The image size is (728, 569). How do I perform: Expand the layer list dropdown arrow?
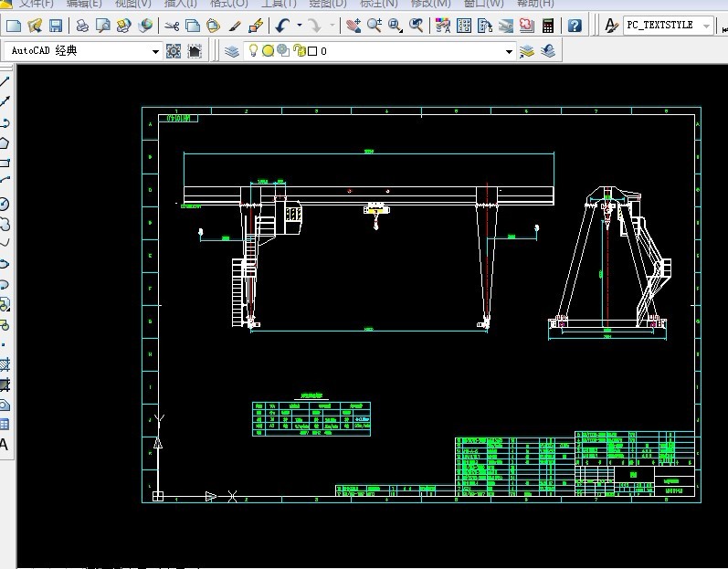(510, 52)
